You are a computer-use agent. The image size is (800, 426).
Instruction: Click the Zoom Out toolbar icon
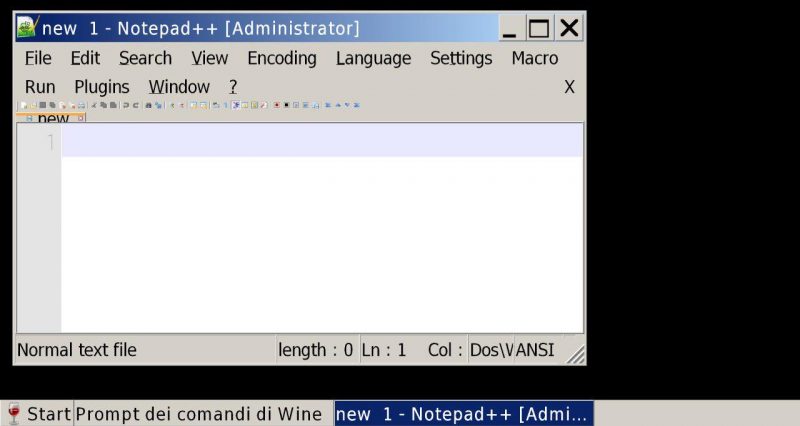pyautogui.click(x=182, y=105)
